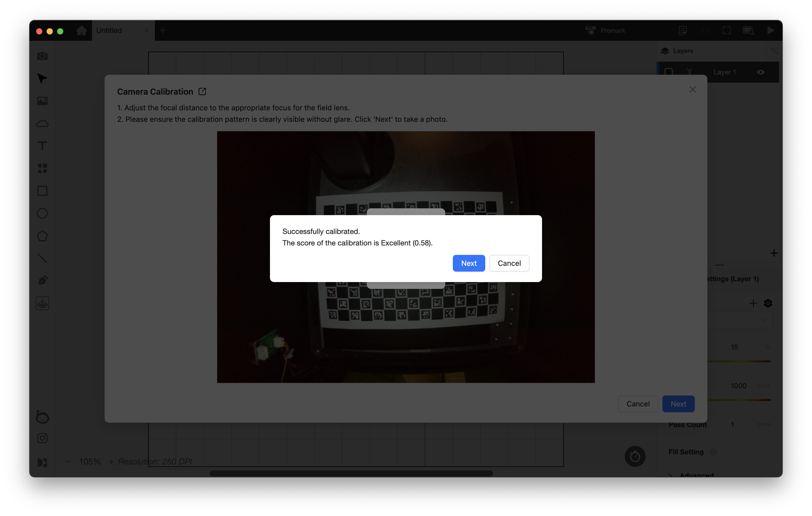Click the boxed icon below the Pen tool
The width and height of the screenshot is (812, 516).
click(42, 303)
